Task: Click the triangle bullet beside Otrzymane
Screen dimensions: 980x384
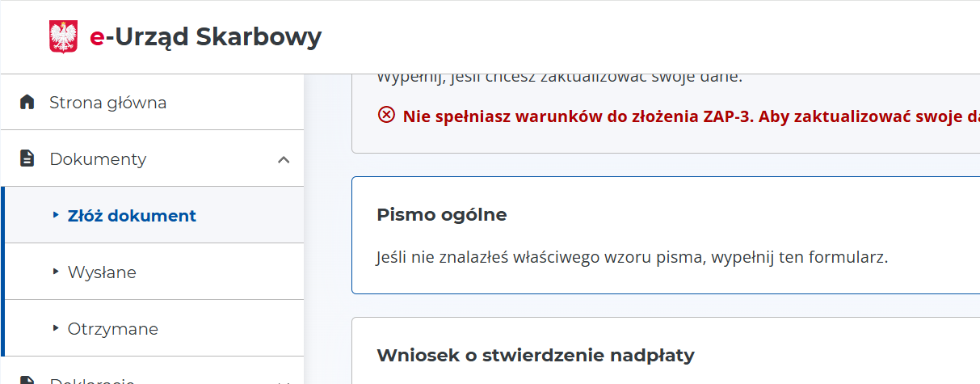Action: pyautogui.click(x=56, y=328)
